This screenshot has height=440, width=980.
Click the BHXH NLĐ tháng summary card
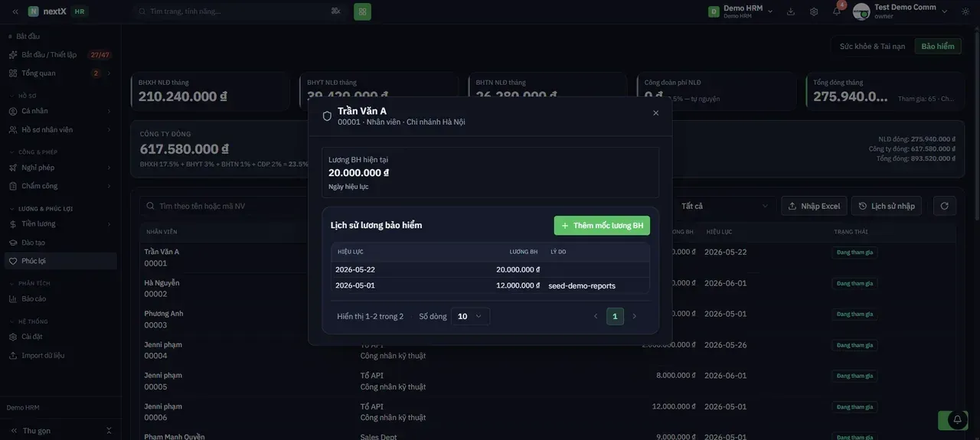click(210, 91)
